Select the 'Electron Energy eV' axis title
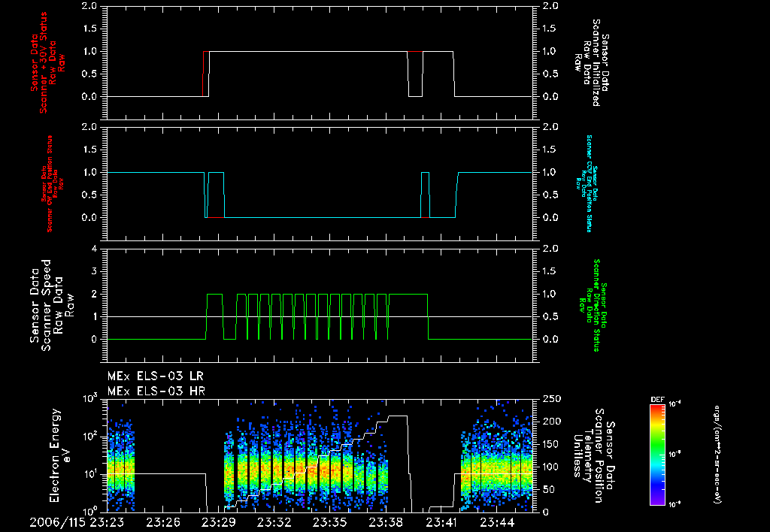This screenshot has width=770, height=532. point(60,455)
